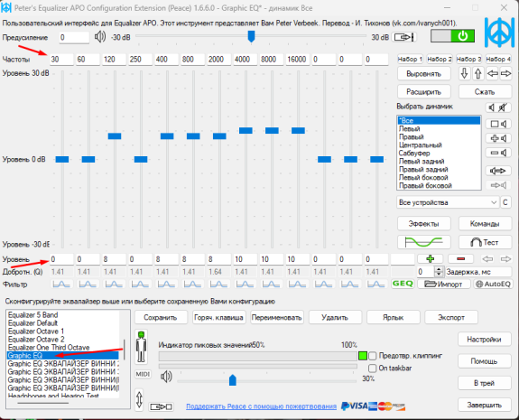Remove a band with the red minus button
Viewport: 519px width, 420px height.
(460, 258)
